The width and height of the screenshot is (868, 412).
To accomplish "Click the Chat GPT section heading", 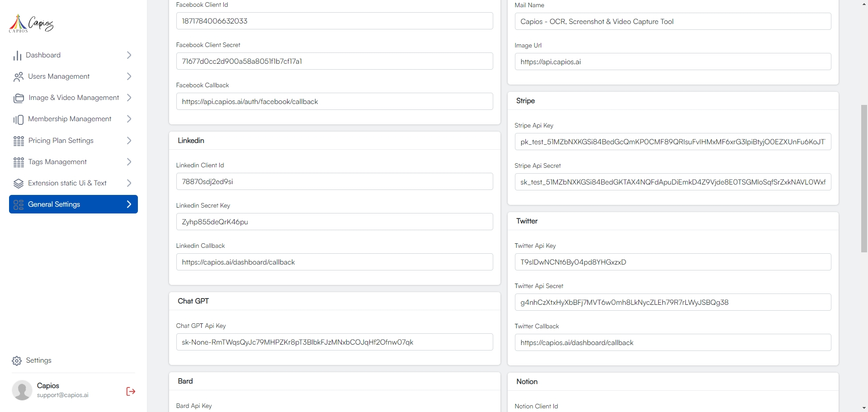I will click(193, 301).
